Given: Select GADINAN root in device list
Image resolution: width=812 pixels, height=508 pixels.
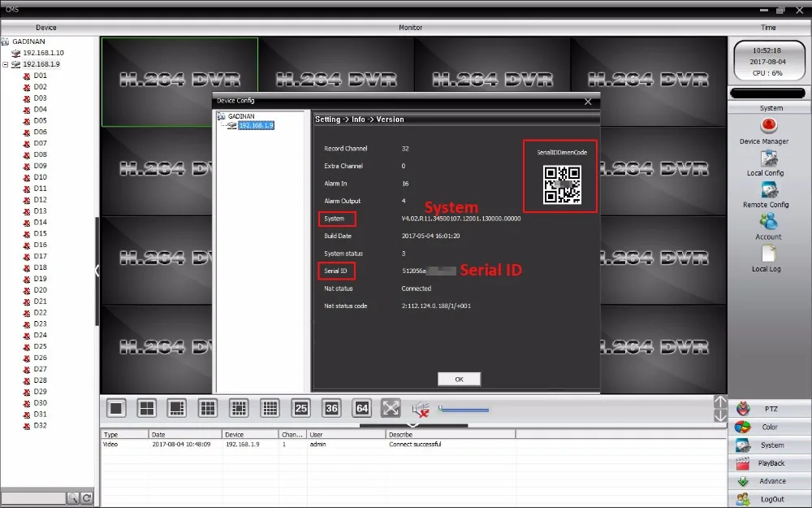Looking at the screenshot, I should click(28, 41).
